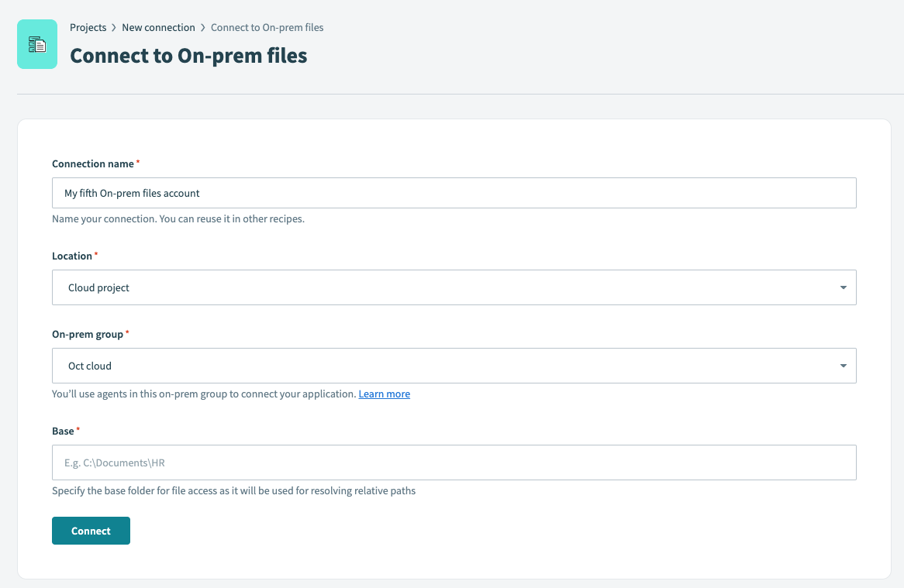Open New connection from the breadcrumb
904x588 pixels.
158,27
